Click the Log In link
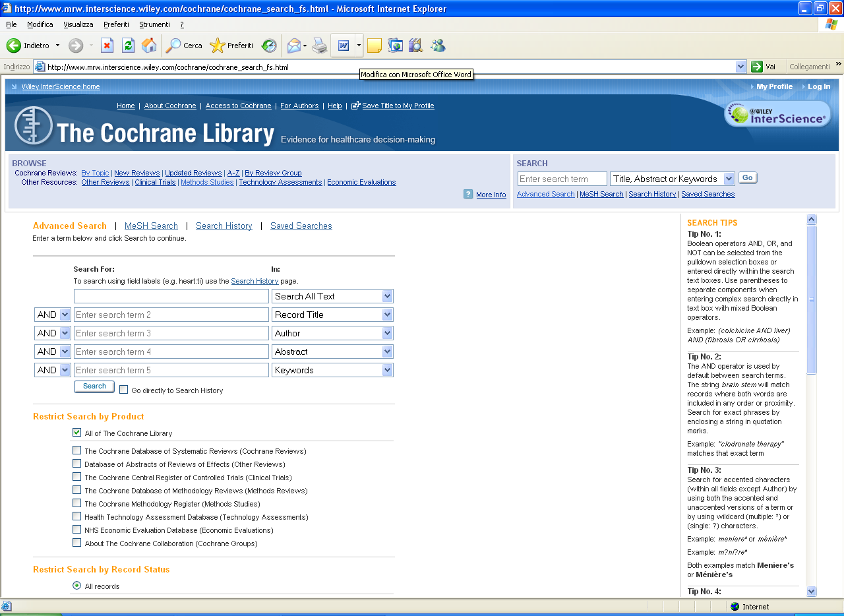Screen dimensions: 844x616 819,86
